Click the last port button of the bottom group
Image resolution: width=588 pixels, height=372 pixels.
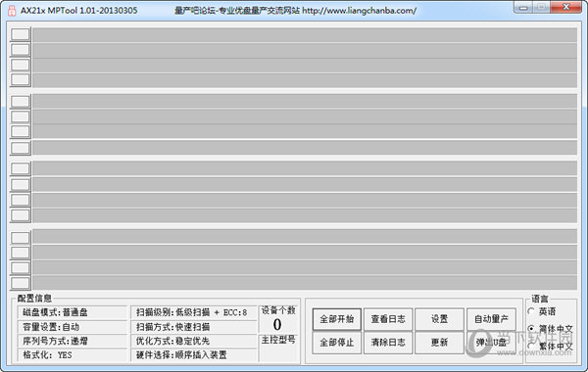(x=21, y=283)
